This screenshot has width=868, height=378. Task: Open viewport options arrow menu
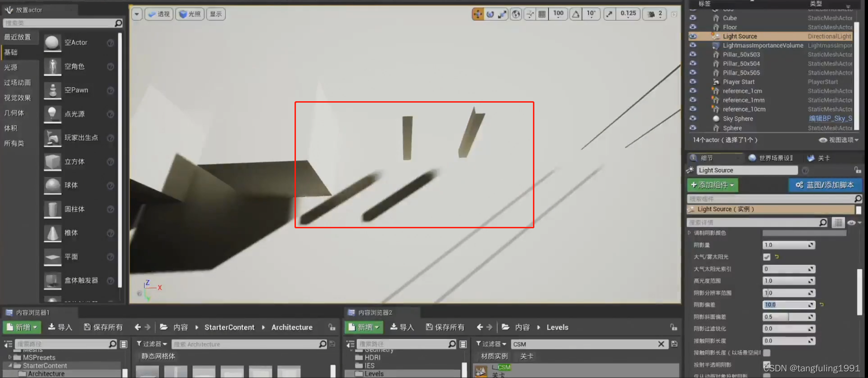click(137, 14)
